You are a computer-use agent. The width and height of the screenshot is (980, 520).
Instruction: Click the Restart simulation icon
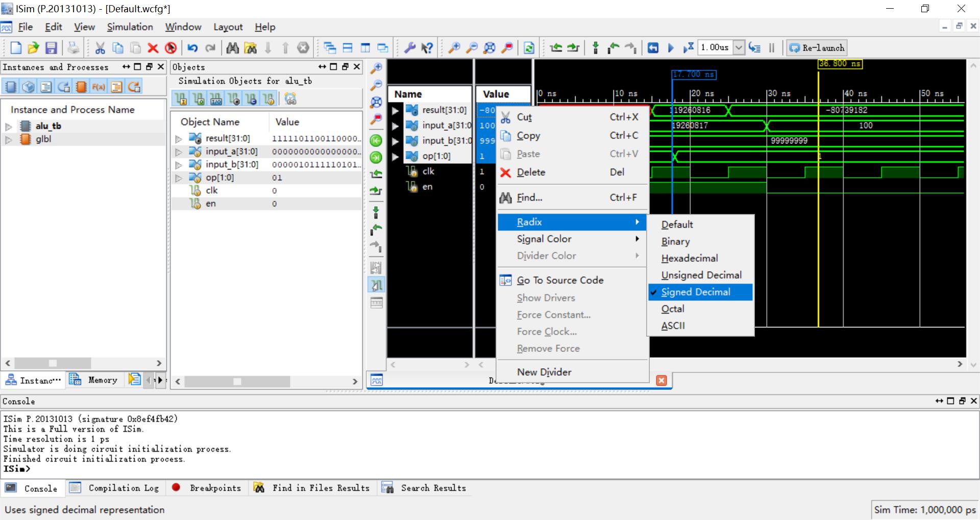653,48
